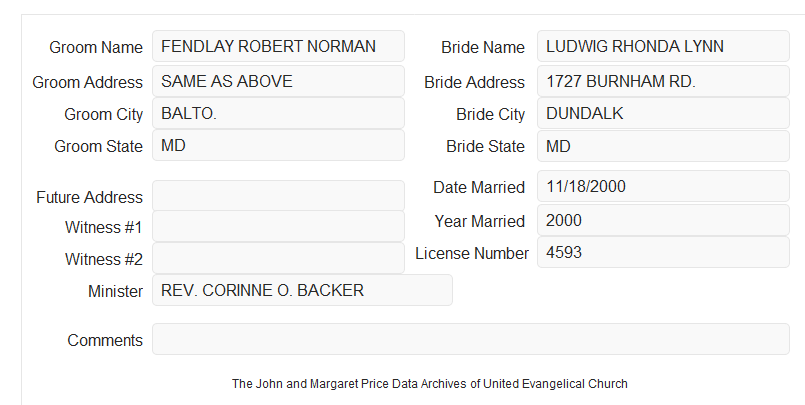Click the Bride Name field
This screenshot has width=805, height=405.
point(663,46)
